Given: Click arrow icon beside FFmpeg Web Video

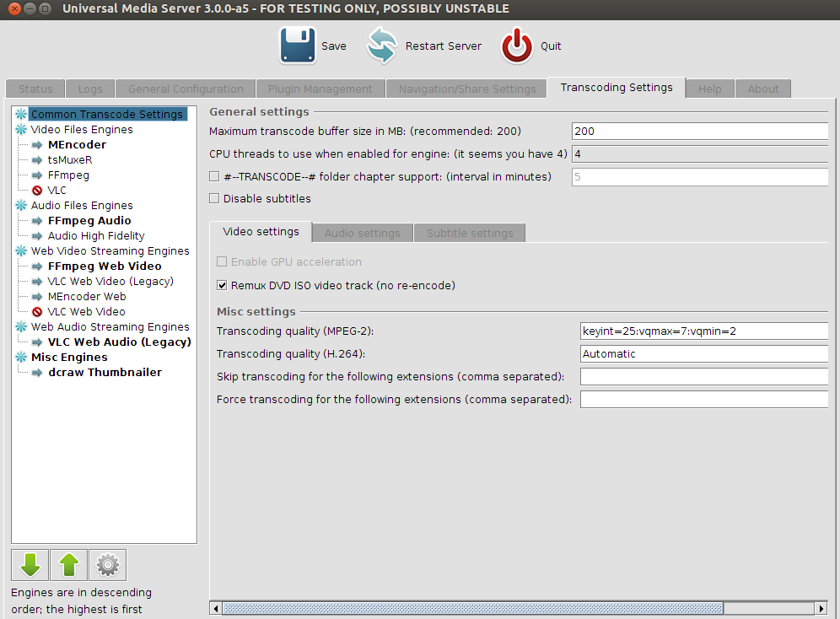Looking at the screenshot, I should point(37,266).
